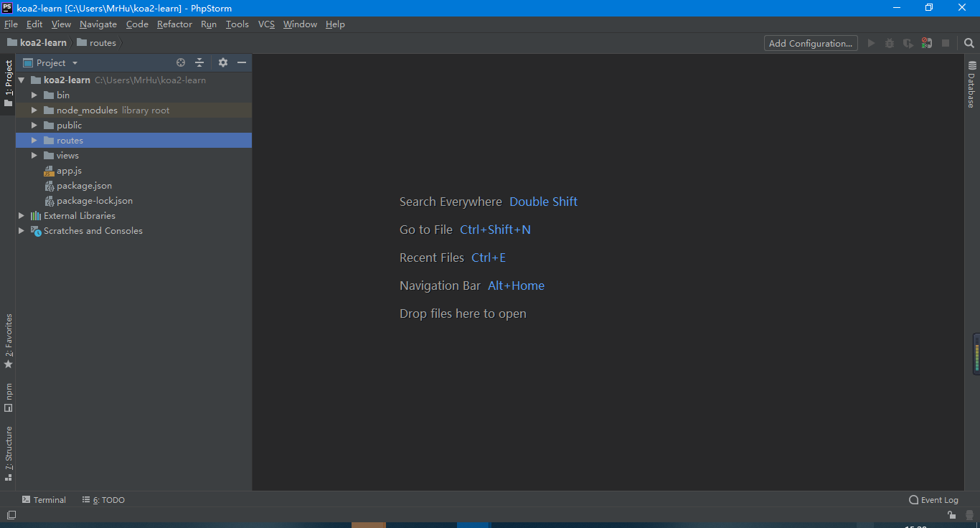This screenshot has width=980, height=528.
Task: Open the VCS menu
Action: click(x=266, y=24)
